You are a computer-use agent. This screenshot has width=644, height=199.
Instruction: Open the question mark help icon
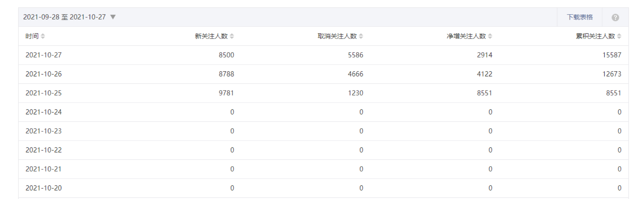coord(615,18)
